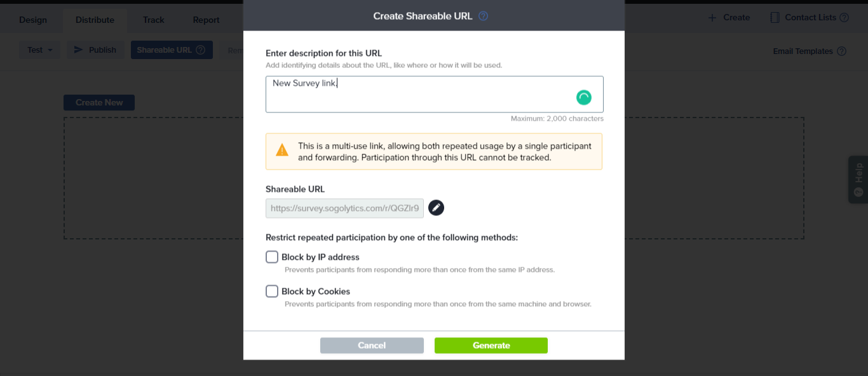The image size is (868, 376).
Task: Open the side Help panel tab
Action: [x=858, y=179]
